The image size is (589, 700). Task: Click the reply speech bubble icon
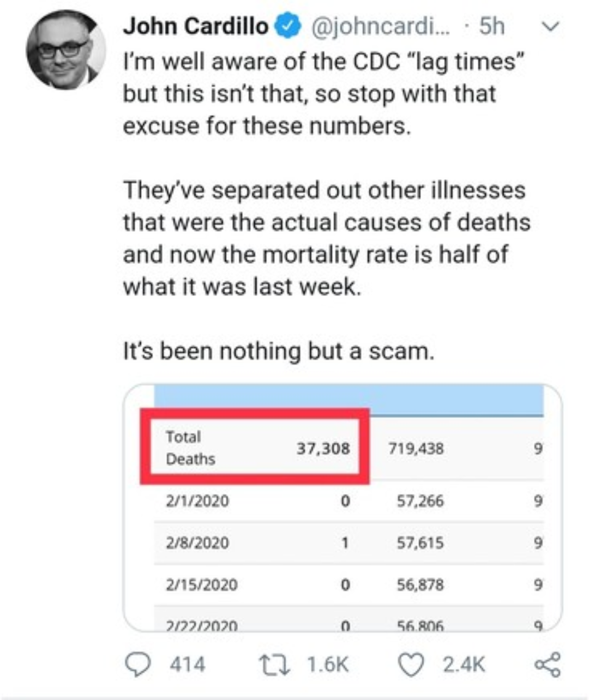pos(139,664)
